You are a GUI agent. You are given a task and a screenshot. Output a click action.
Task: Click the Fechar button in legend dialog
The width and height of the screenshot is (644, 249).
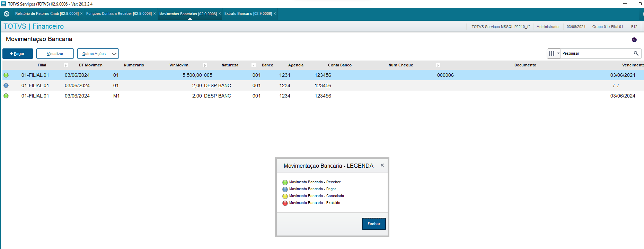(x=374, y=224)
